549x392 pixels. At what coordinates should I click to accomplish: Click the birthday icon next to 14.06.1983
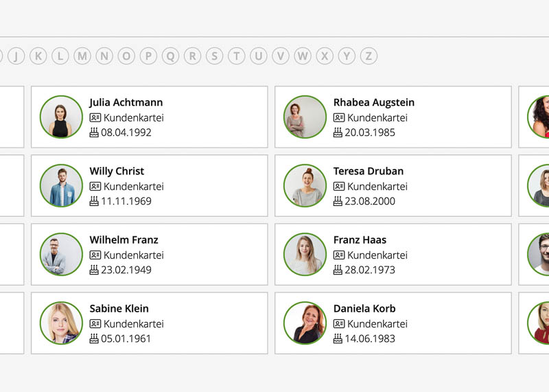tap(338, 338)
